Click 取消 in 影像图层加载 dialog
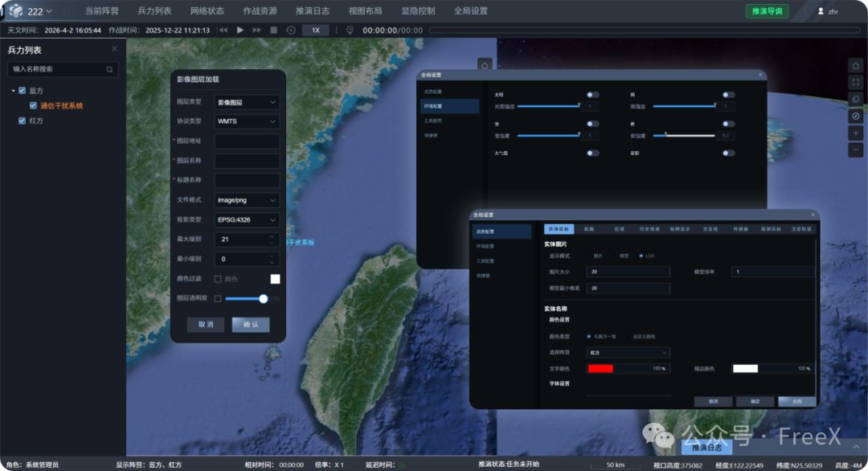The width and height of the screenshot is (868, 471). [206, 325]
